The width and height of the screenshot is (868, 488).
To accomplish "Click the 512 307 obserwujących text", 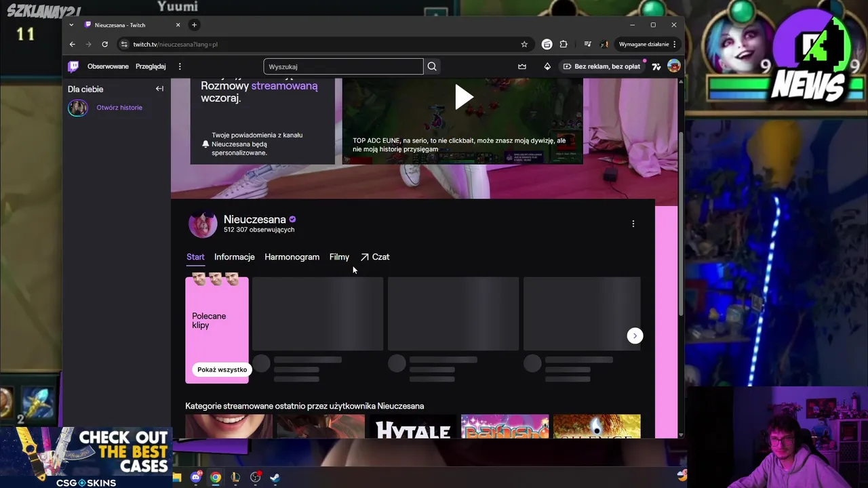I will (259, 230).
